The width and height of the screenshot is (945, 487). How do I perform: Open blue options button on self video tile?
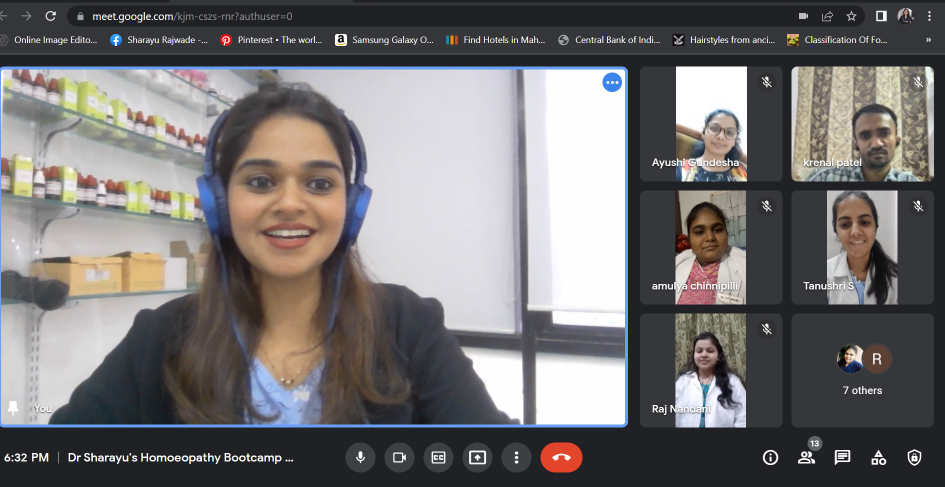[612, 83]
